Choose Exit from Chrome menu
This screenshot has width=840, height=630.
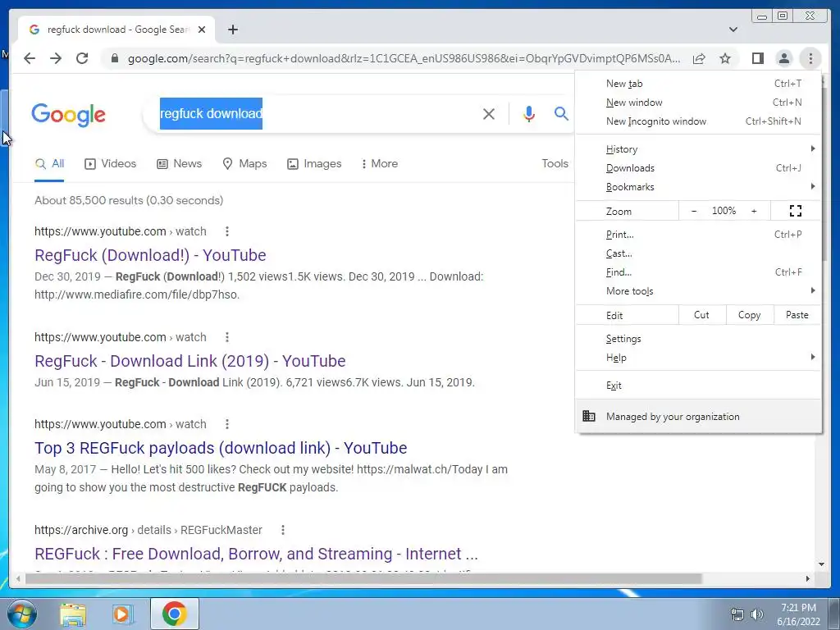point(698,386)
